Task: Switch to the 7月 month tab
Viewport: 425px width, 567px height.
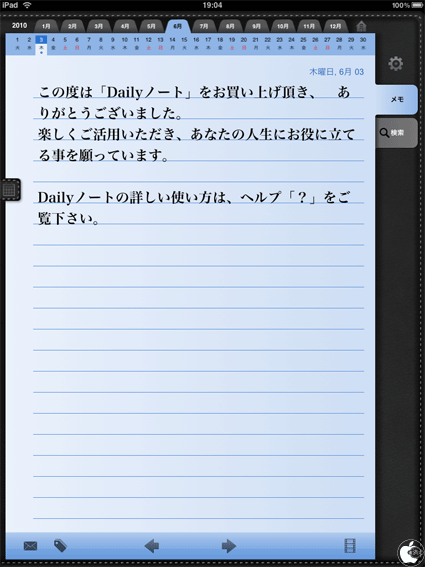Action: [x=204, y=26]
